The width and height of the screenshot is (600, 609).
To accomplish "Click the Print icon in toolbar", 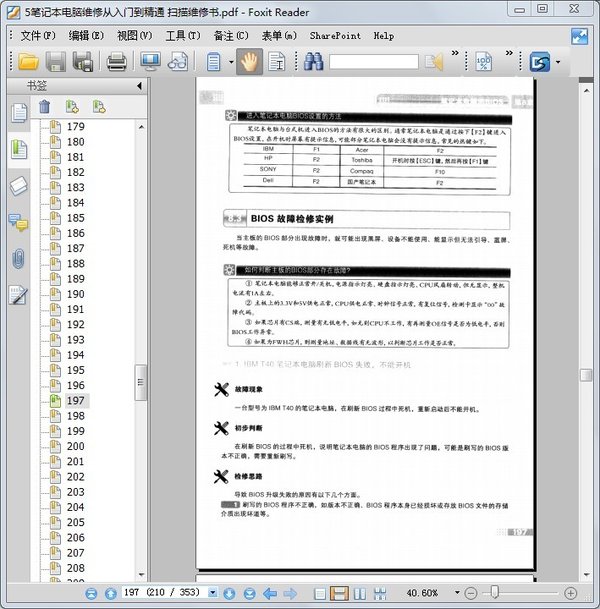I will click(x=116, y=63).
